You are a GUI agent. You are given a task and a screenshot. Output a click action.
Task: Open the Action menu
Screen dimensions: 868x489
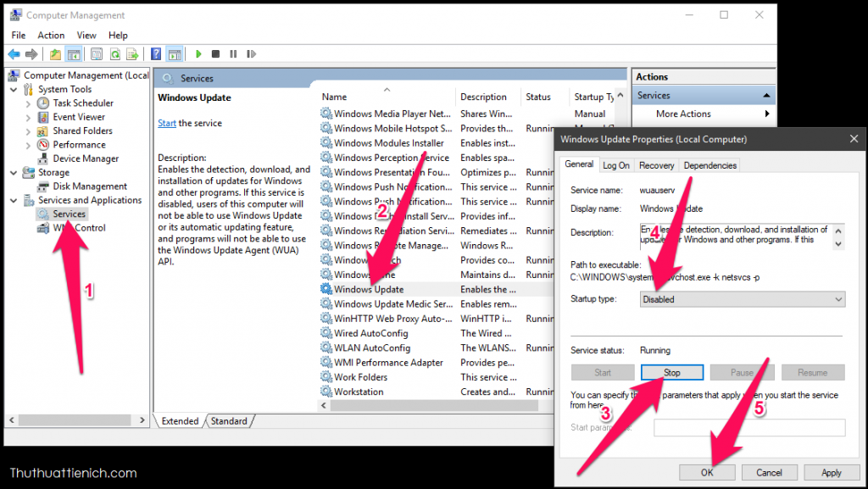51,35
